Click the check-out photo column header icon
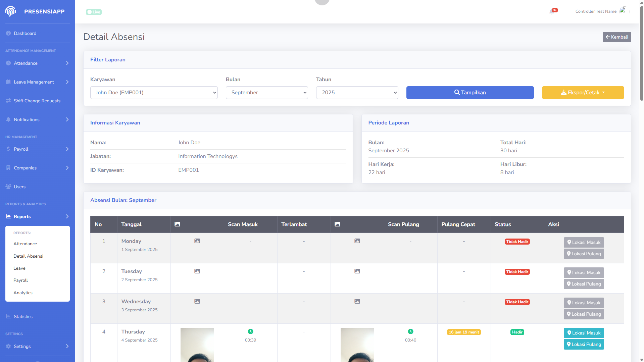The image size is (644, 362). pyautogui.click(x=338, y=224)
